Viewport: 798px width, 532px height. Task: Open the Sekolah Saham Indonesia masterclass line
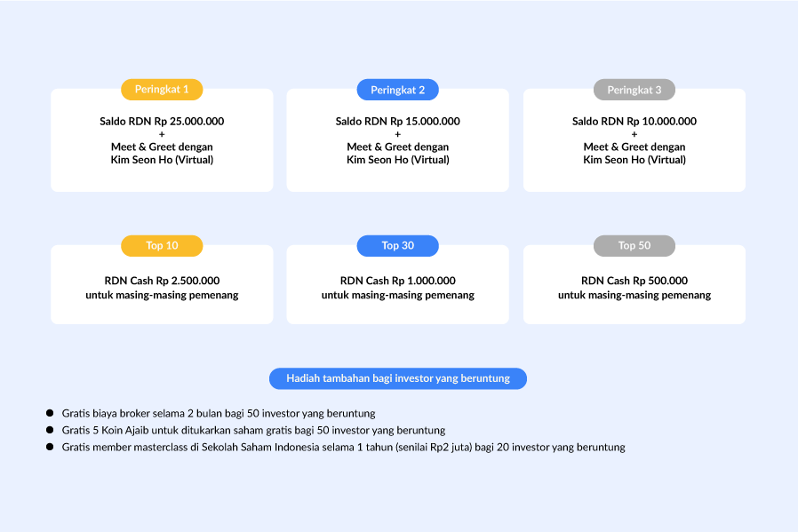point(343,447)
